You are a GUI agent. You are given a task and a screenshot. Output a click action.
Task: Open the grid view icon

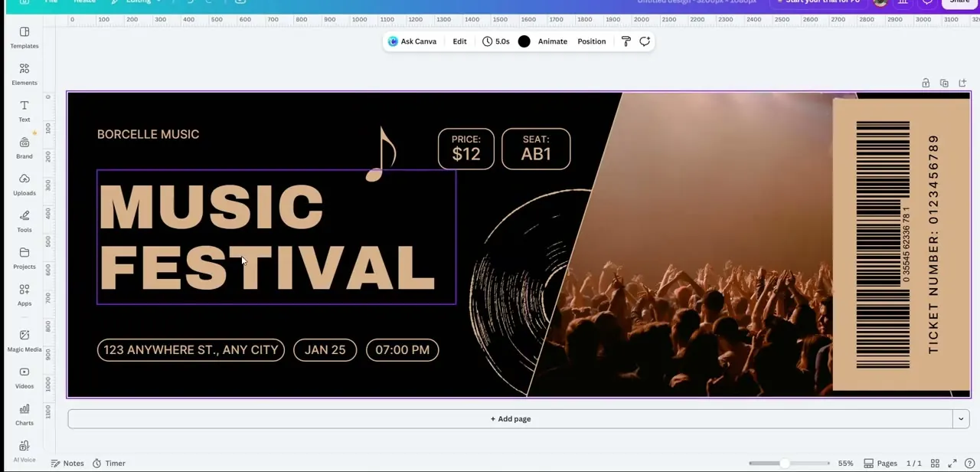[935, 463]
